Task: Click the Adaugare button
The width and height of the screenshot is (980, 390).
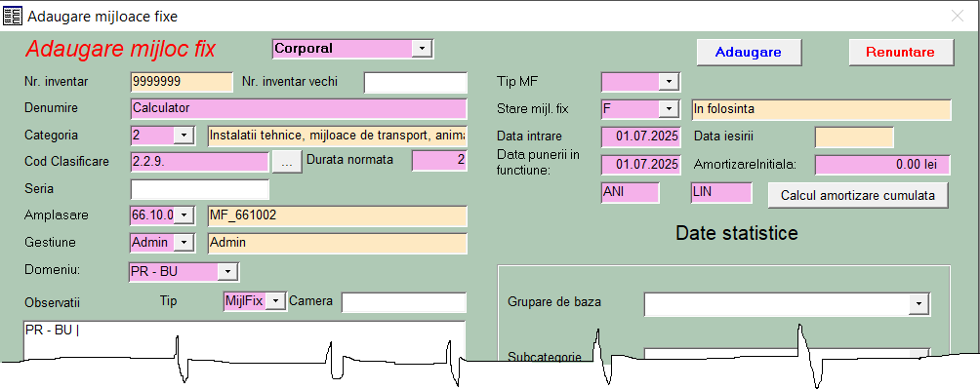Action: coord(748,52)
